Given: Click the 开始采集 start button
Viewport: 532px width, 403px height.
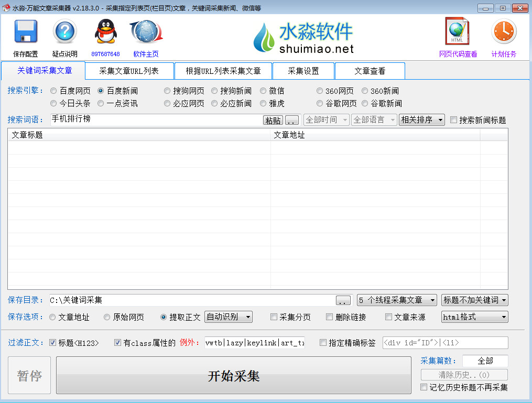Looking at the screenshot, I should [234, 375].
